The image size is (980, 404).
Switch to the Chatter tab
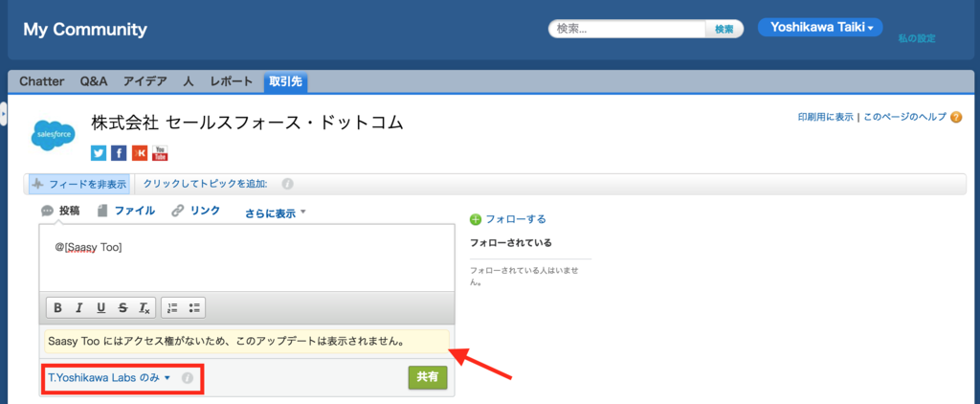42,81
